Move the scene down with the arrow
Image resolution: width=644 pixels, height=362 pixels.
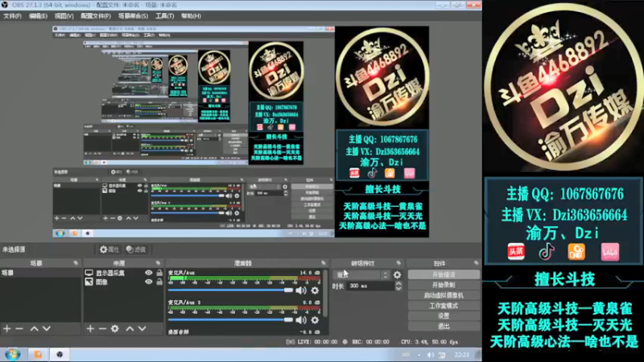pyautogui.click(x=47, y=328)
